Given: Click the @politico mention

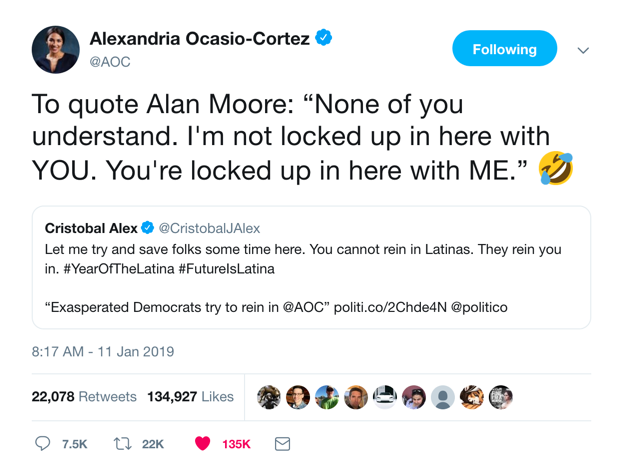Looking at the screenshot, I should pos(479,307).
